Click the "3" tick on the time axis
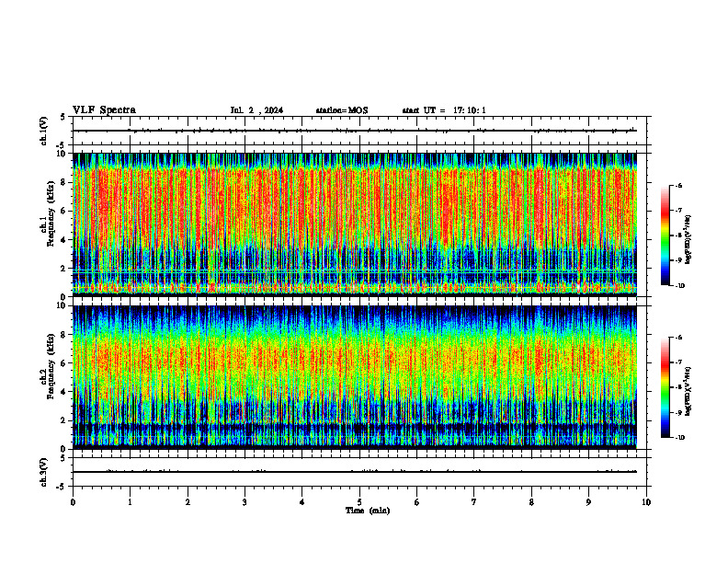728x563 pixels. click(x=245, y=502)
